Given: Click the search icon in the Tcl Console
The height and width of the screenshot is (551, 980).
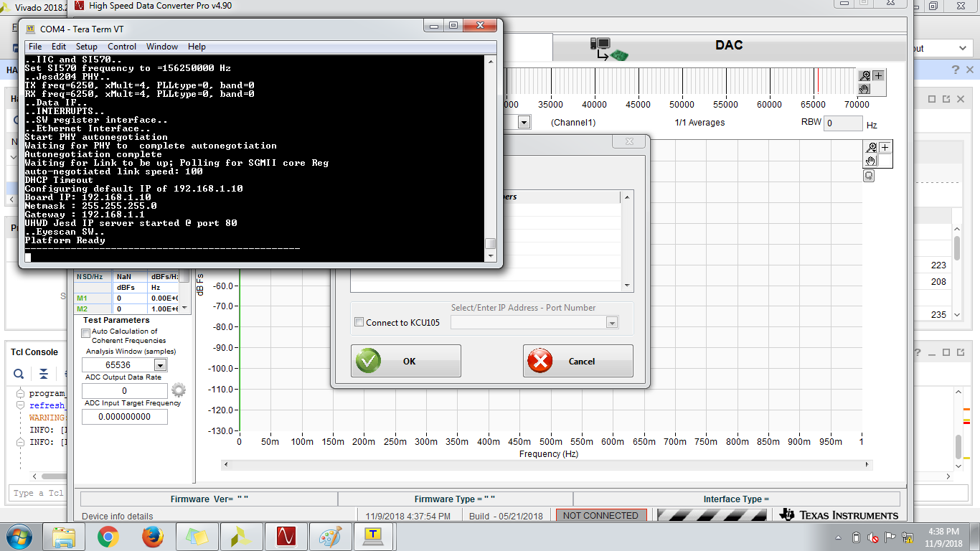Looking at the screenshot, I should (19, 374).
